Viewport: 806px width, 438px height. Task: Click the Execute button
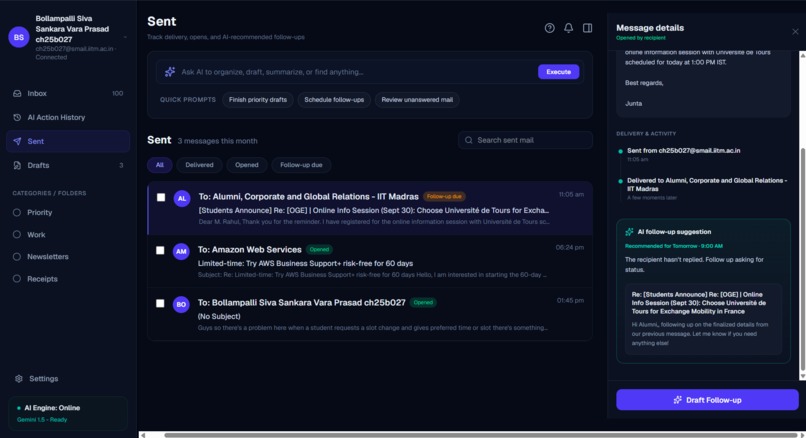click(558, 72)
